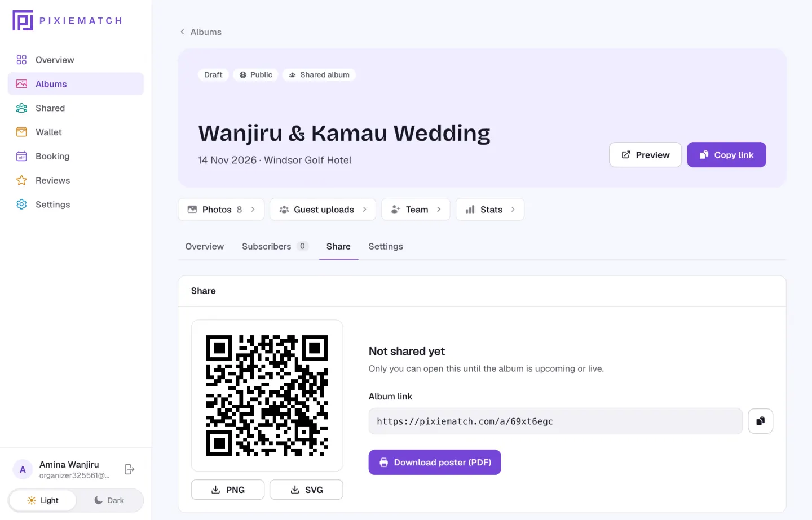The width and height of the screenshot is (812, 520).
Task: Download the poster as PDF
Action: click(435, 463)
